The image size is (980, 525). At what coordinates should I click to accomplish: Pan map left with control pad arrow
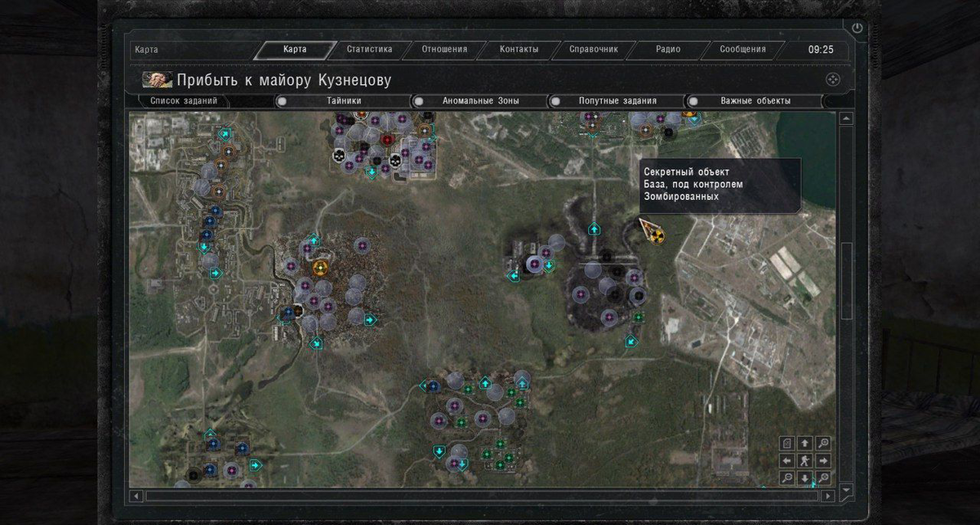point(787,460)
